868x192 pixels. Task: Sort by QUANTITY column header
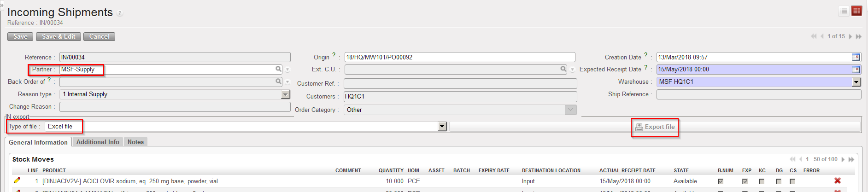click(x=391, y=170)
